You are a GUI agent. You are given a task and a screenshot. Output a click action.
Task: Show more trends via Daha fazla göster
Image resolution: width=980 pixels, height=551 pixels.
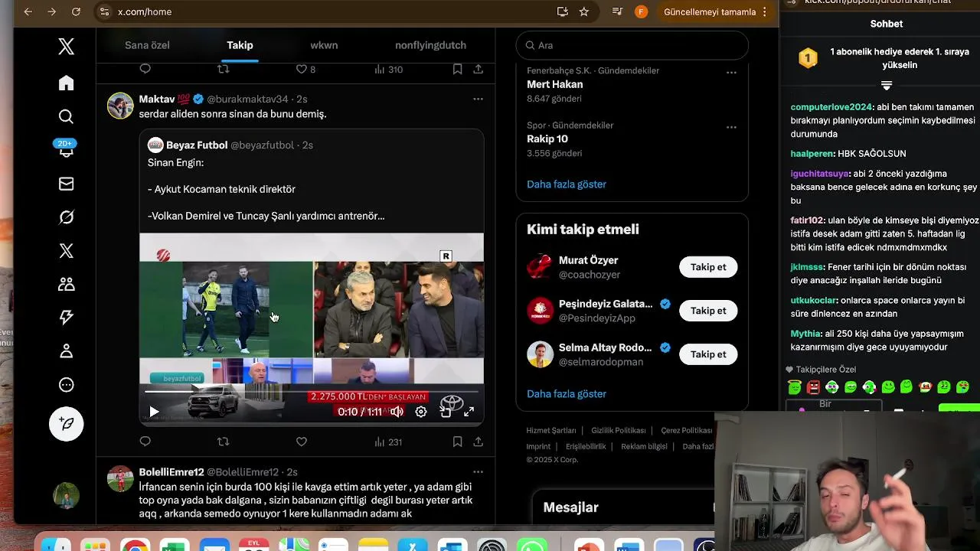(567, 184)
